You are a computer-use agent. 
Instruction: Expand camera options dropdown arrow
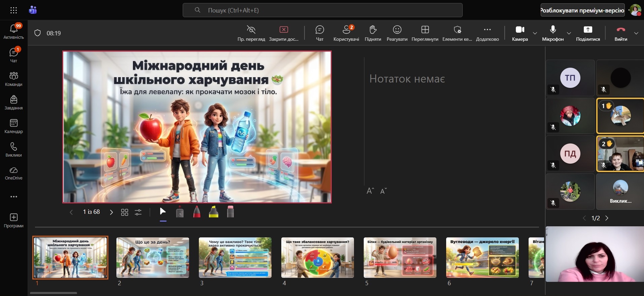pyautogui.click(x=535, y=33)
